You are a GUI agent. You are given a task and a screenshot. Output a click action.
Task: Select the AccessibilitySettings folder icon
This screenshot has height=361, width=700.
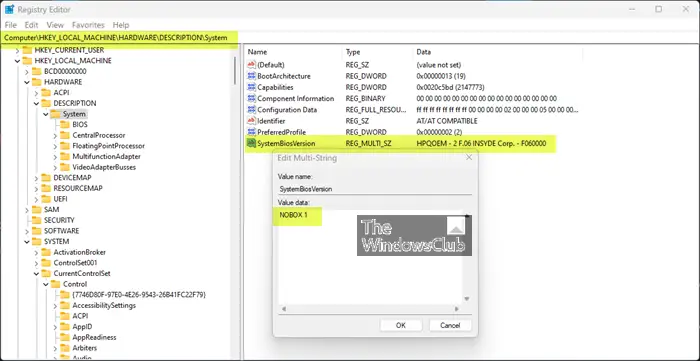tap(65, 305)
